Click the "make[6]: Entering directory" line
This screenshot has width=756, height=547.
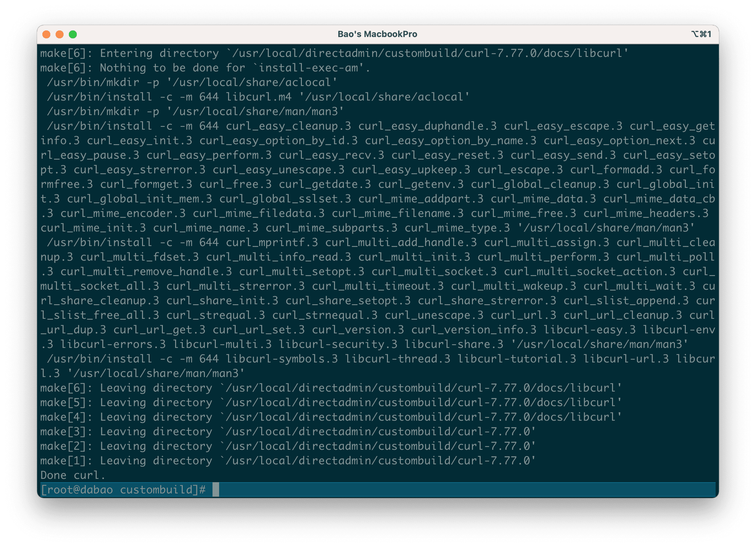tap(334, 53)
